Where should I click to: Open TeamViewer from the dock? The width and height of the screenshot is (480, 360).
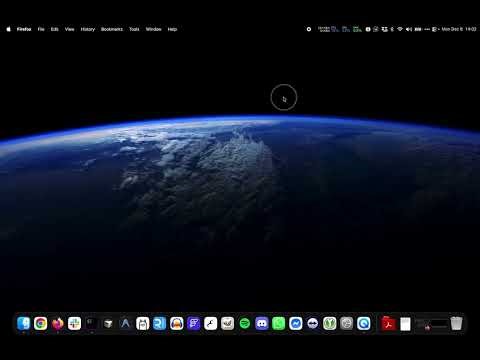tap(313, 323)
